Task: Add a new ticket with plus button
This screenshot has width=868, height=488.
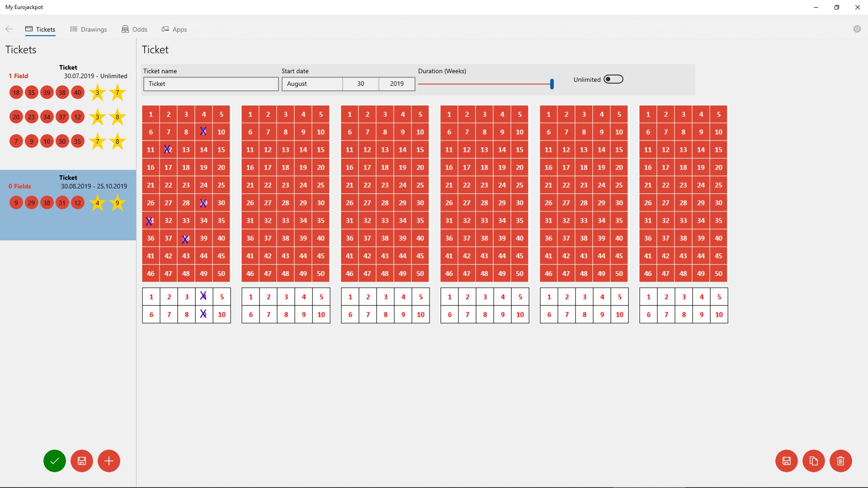Action: point(109,461)
